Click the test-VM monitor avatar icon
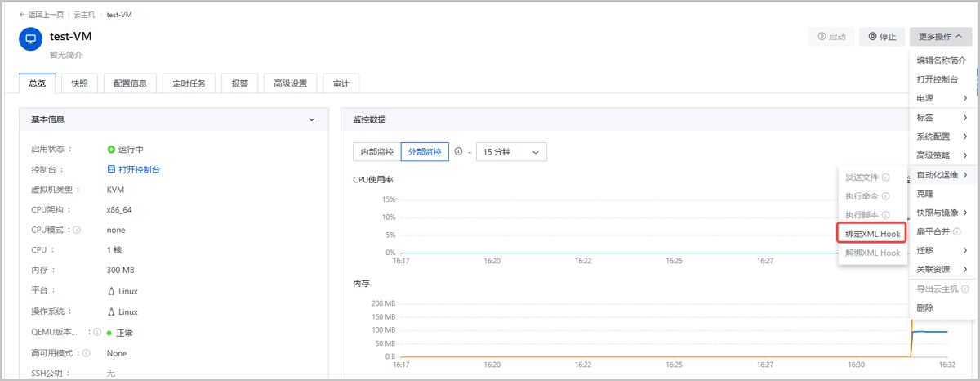The image size is (980, 381). [31, 38]
